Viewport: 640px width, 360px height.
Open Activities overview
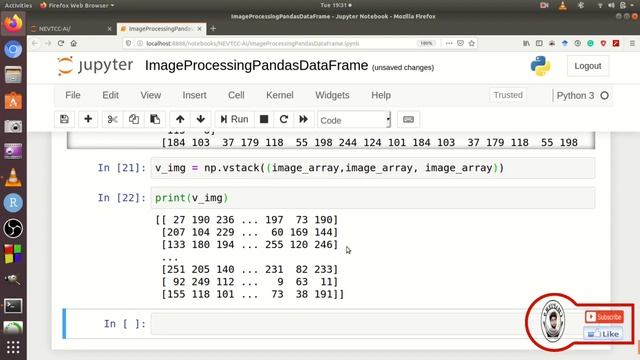[18, 5]
